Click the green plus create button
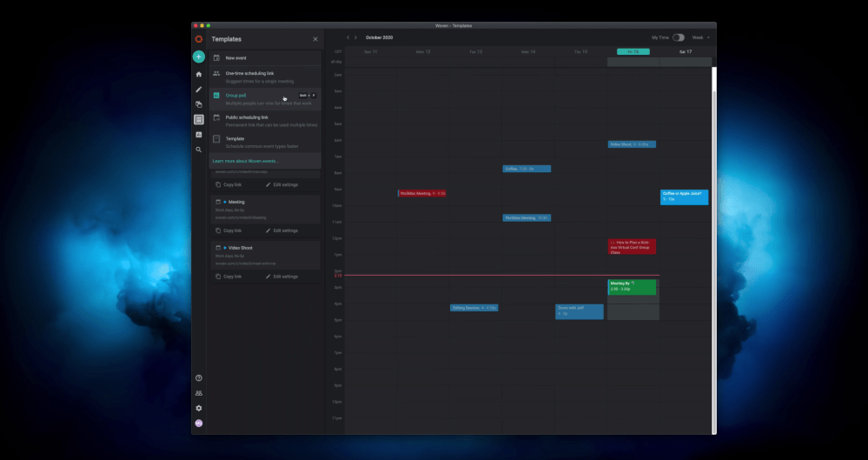This screenshot has width=868, height=460. point(199,57)
